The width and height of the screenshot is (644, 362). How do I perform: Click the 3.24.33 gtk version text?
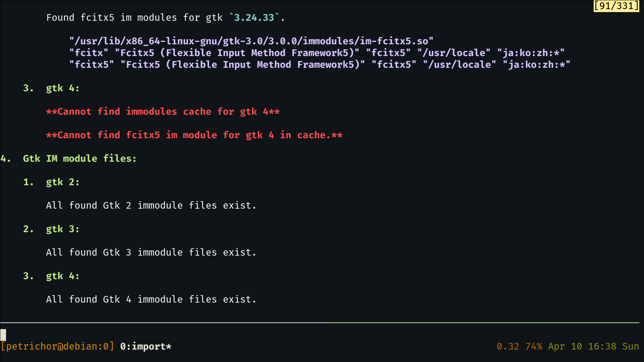coord(254,17)
